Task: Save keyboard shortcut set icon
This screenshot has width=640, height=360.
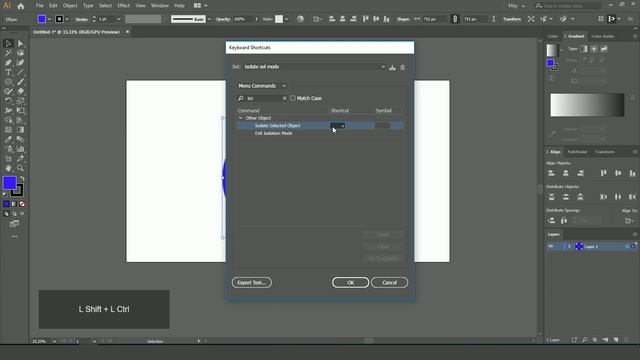Action: [392, 67]
